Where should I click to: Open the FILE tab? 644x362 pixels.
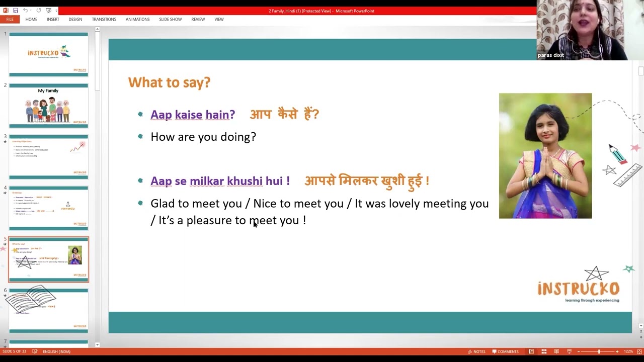click(x=10, y=19)
